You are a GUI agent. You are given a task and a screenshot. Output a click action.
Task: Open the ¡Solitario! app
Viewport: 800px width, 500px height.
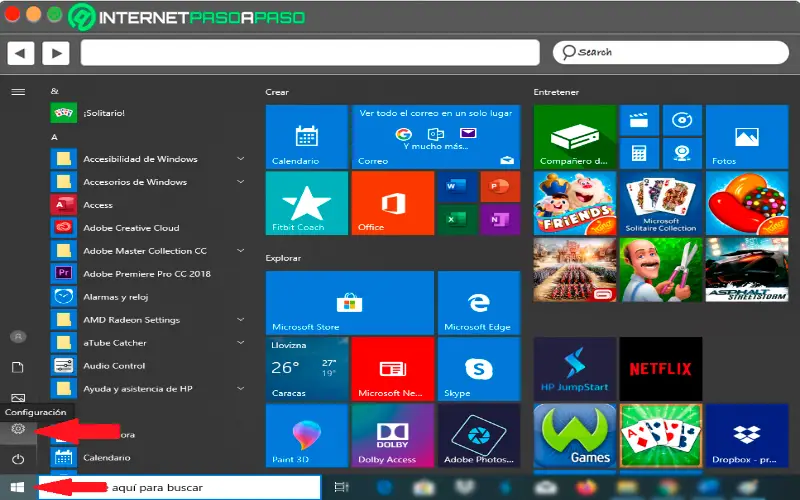click(148, 113)
